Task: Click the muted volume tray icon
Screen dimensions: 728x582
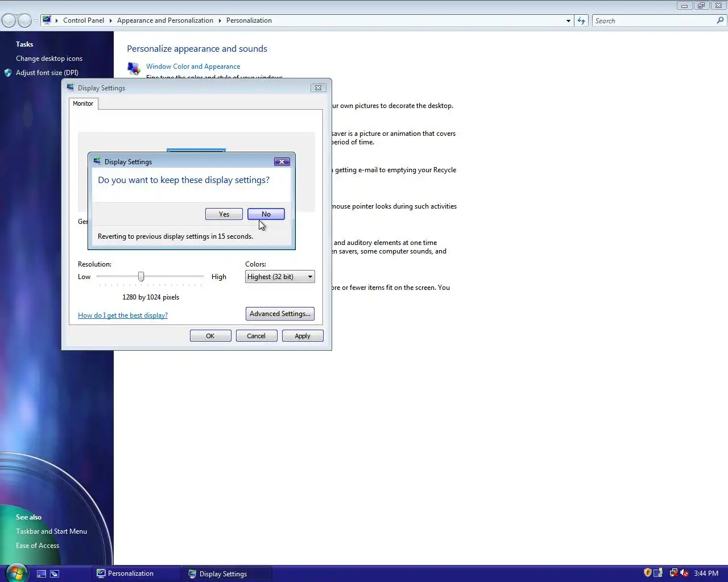Action: [684, 573]
